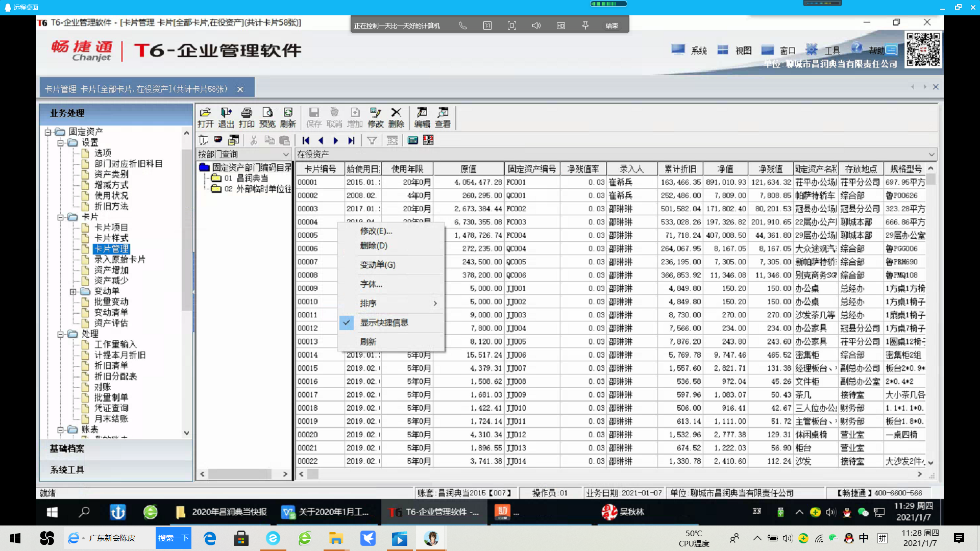This screenshot has width=980, height=551.
Task: Collapse the 设置 tree node
Action: (60, 143)
